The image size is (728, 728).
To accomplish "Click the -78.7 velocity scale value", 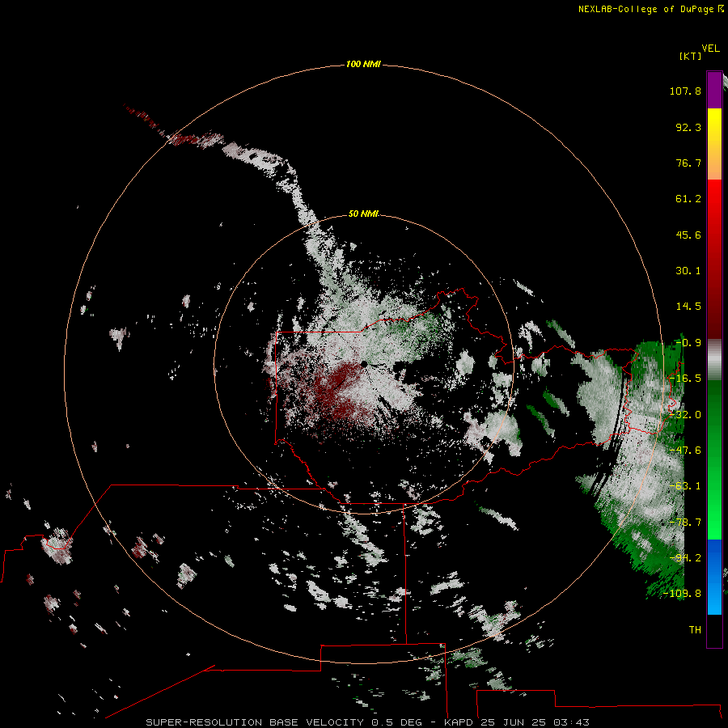I will pos(685,523).
